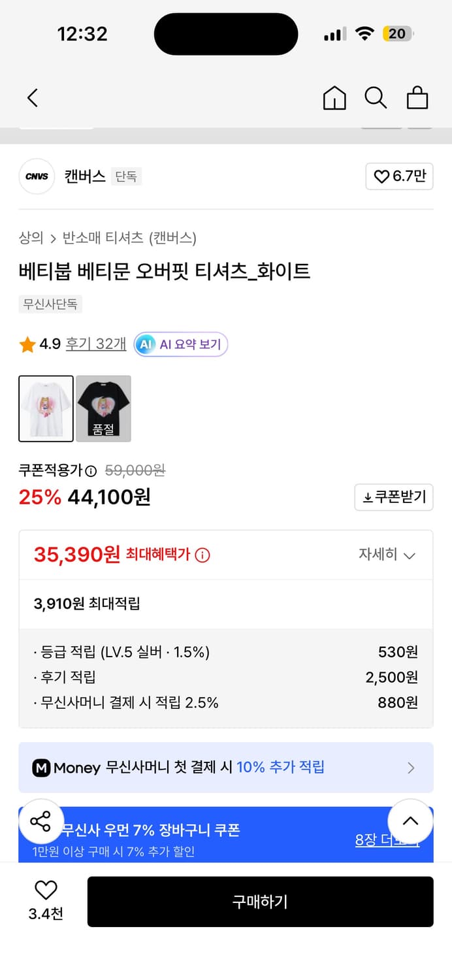Open the 후기 32개 reviews link
Image resolution: width=452 pixels, height=980 pixels.
point(95,344)
